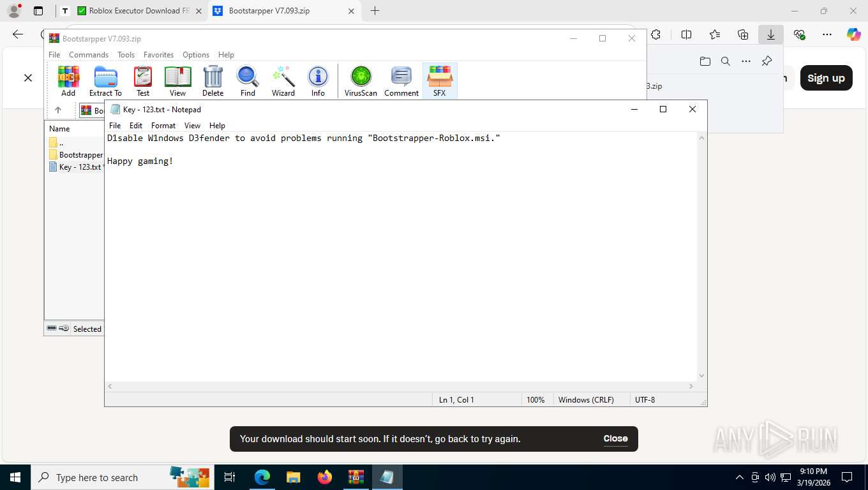868x490 pixels.
Task: Click the Name column header
Action: click(x=59, y=128)
